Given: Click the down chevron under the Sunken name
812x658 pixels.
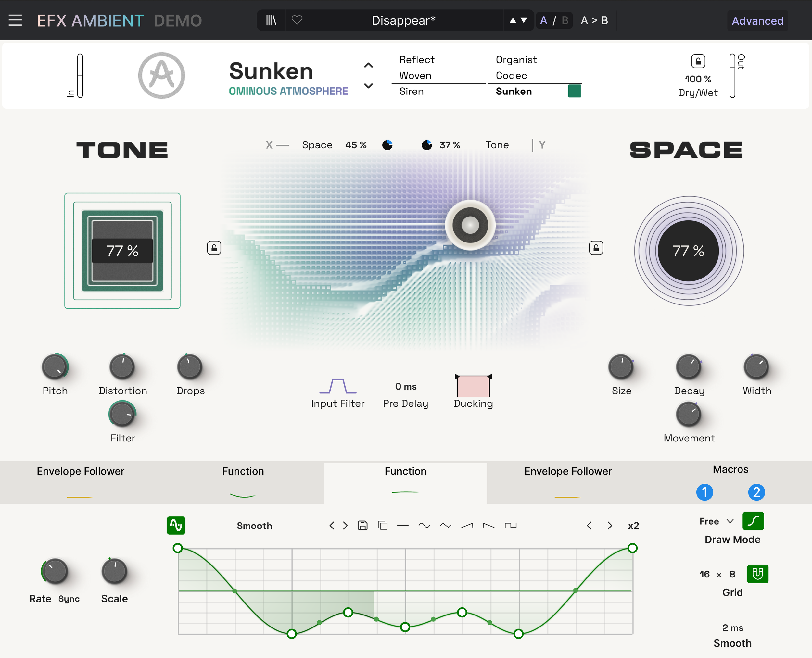Looking at the screenshot, I should [367, 86].
